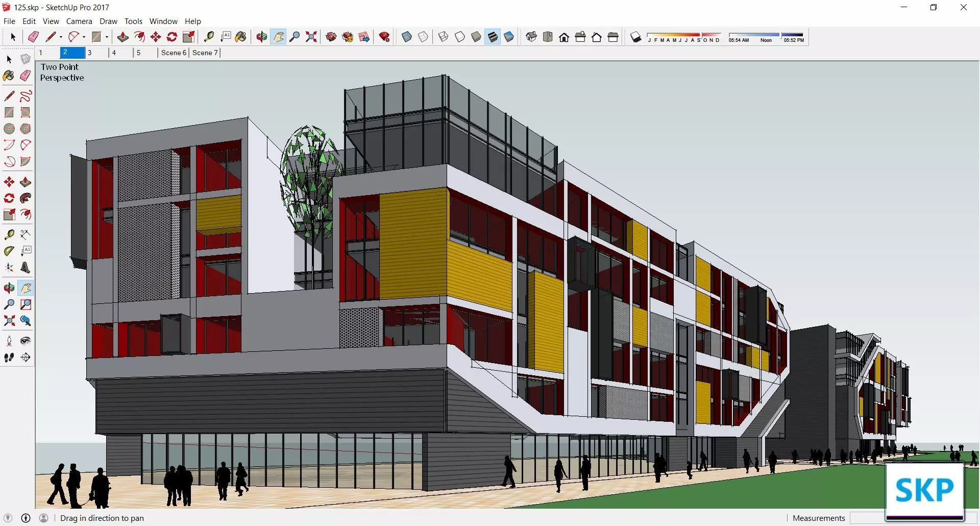The height and width of the screenshot is (526, 980).
Task: Click the sign-in profile status icon
Action: pyautogui.click(x=44, y=518)
